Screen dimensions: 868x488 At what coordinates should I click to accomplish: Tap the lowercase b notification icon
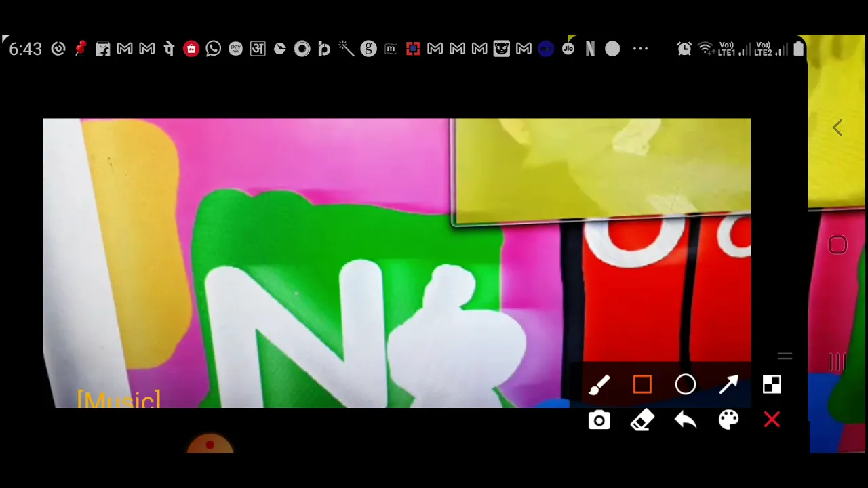(324, 49)
